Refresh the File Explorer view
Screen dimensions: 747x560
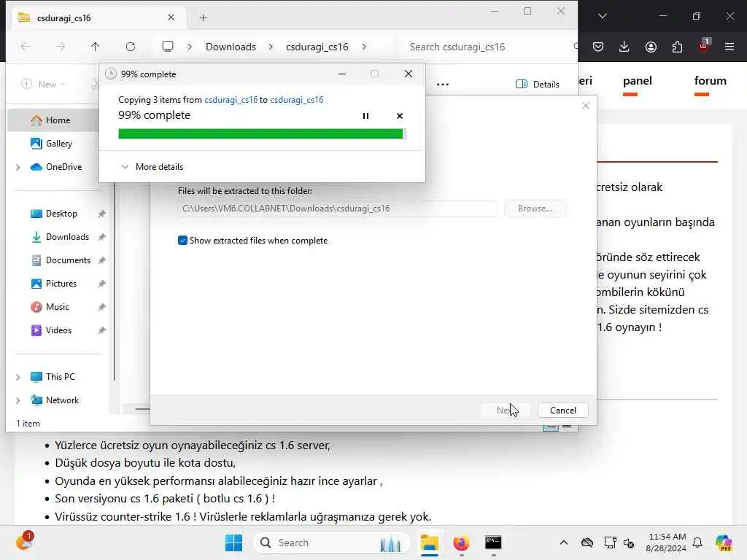point(130,46)
